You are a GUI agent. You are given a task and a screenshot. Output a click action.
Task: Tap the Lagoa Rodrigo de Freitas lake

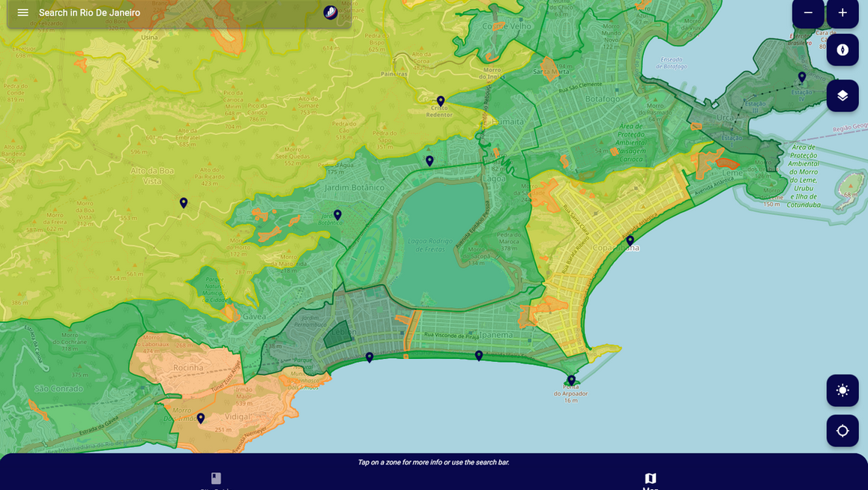click(x=430, y=245)
